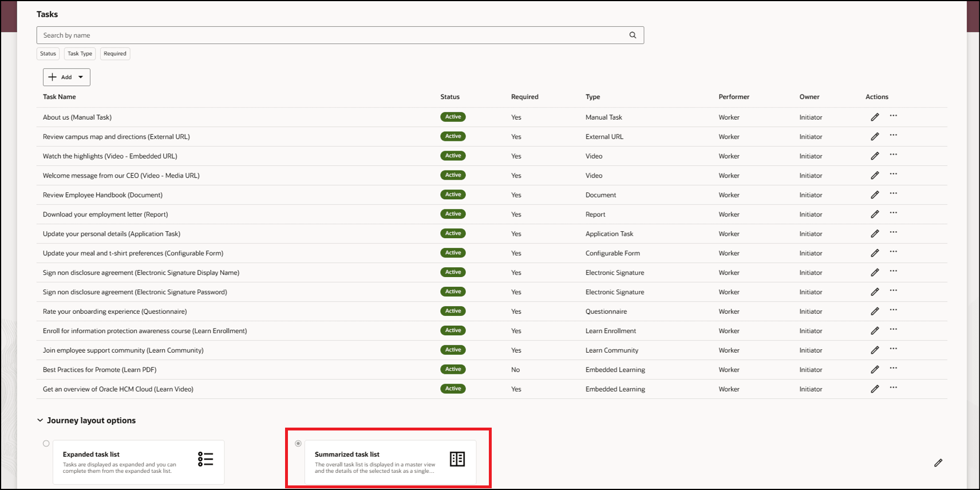Edit Review Employee Handbook task
This screenshot has width=980, height=490.
click(875, 195)
